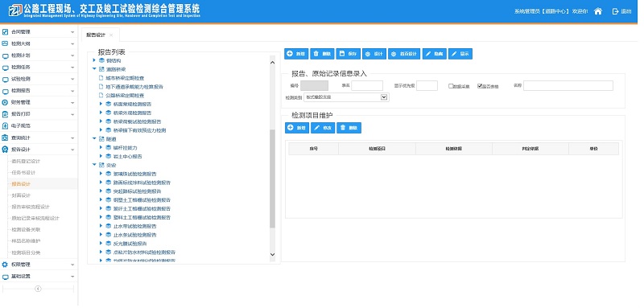Collapse the 隧道 tree node
644x308 pixels.
(94, 139)
